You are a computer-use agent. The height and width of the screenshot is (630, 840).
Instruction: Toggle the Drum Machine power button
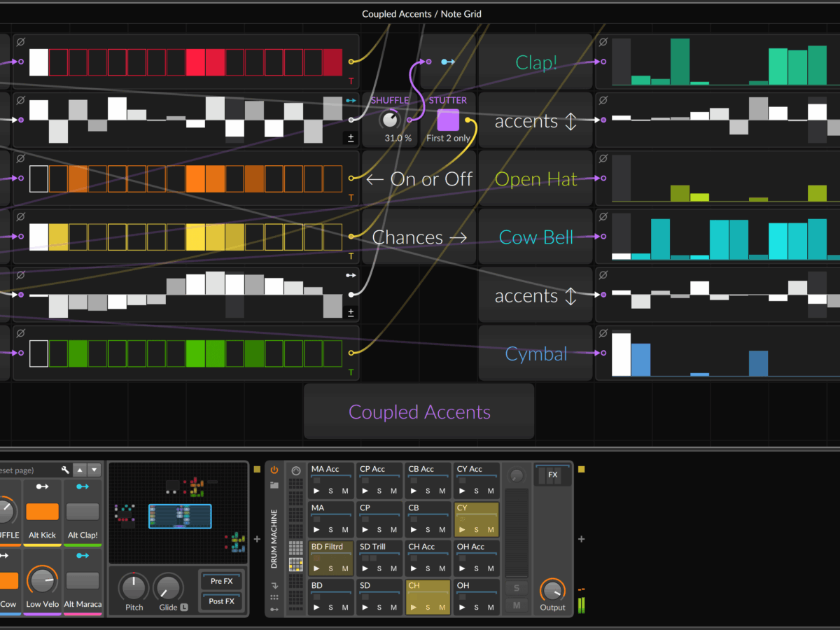(274, 470)
